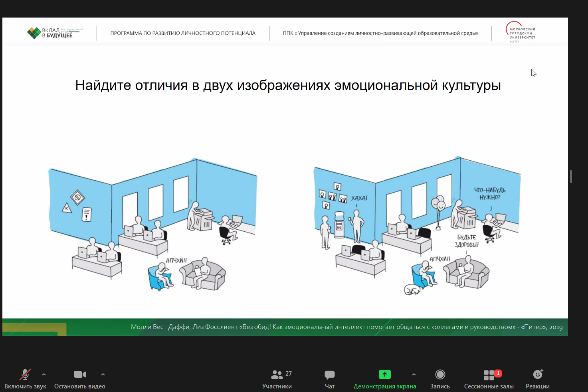
Task: Open the video options chevron next to Остановить видео
Action: (103, 375)
